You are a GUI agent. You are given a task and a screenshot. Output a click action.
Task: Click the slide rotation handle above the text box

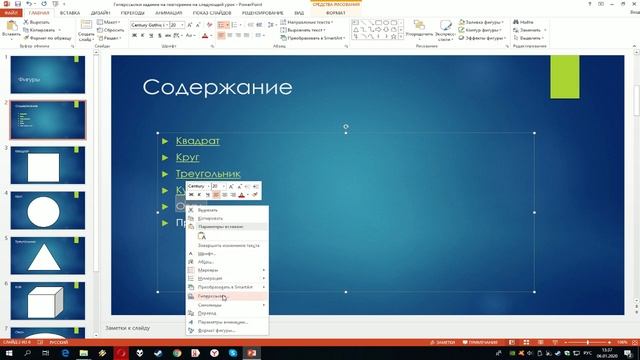pos(346,127)
